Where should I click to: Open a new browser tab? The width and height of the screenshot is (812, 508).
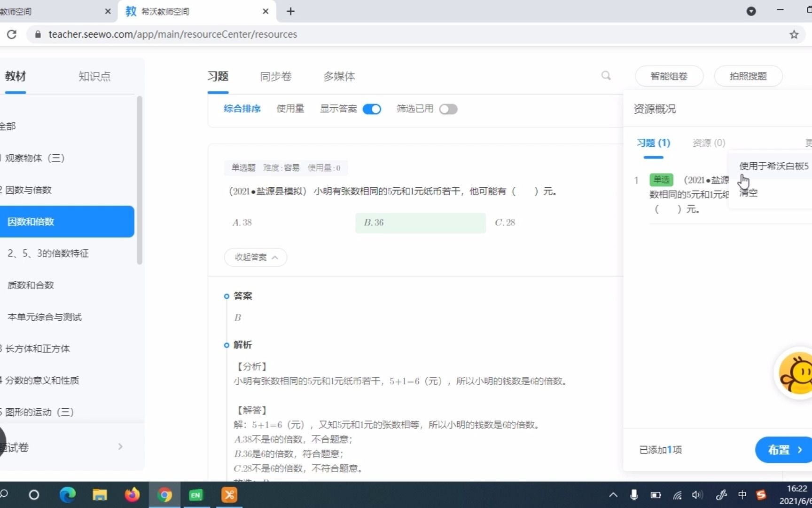pos(290,11)
